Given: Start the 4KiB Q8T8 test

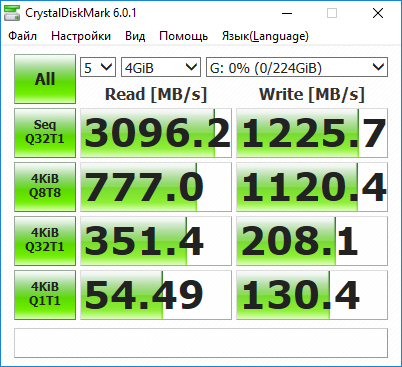Looking at the screenshot, I should (x=45, y=187).
